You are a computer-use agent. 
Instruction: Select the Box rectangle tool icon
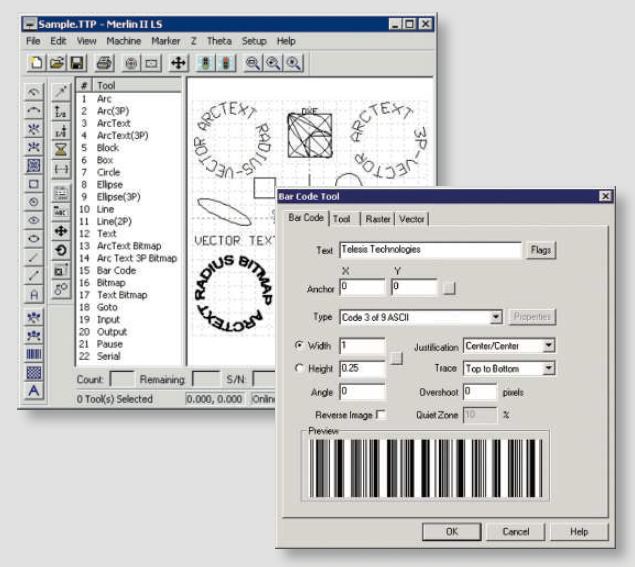[34, 184]
